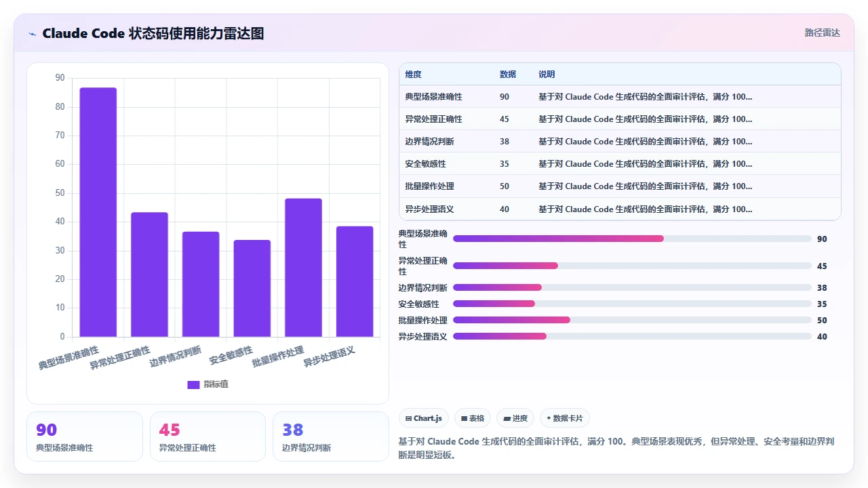The height and width of the screenshot is (488, 868).
Task: Click the 典型场景准确性 progress bar
Action: [x=632, y=239]
